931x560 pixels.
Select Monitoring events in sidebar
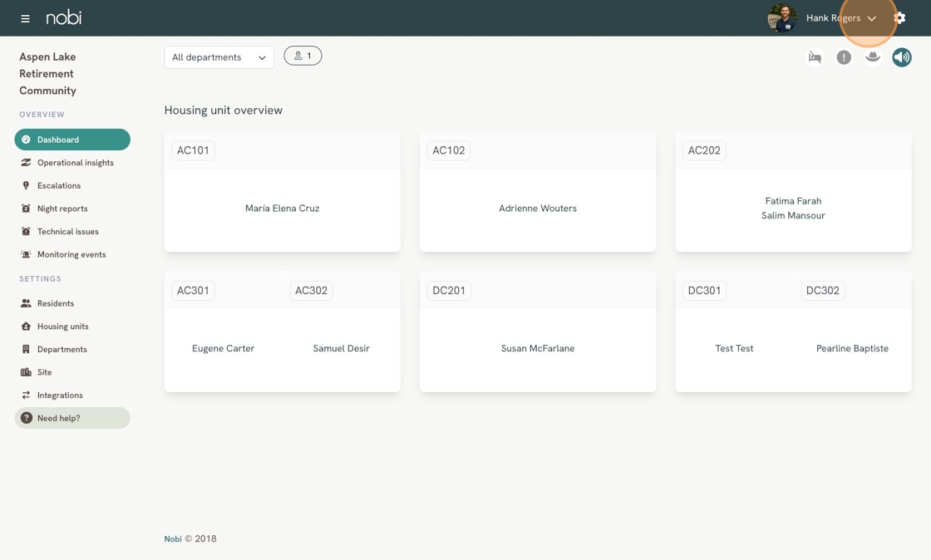(x=71, y=255)
